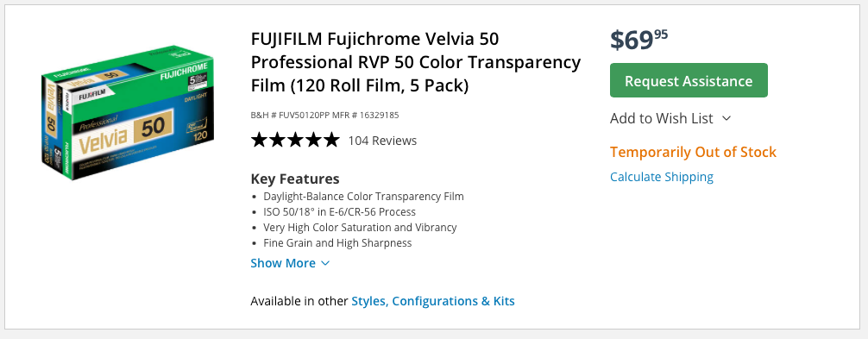Click the third star in the rating
This screenshot has height=339, width=868.
[295, 140]
